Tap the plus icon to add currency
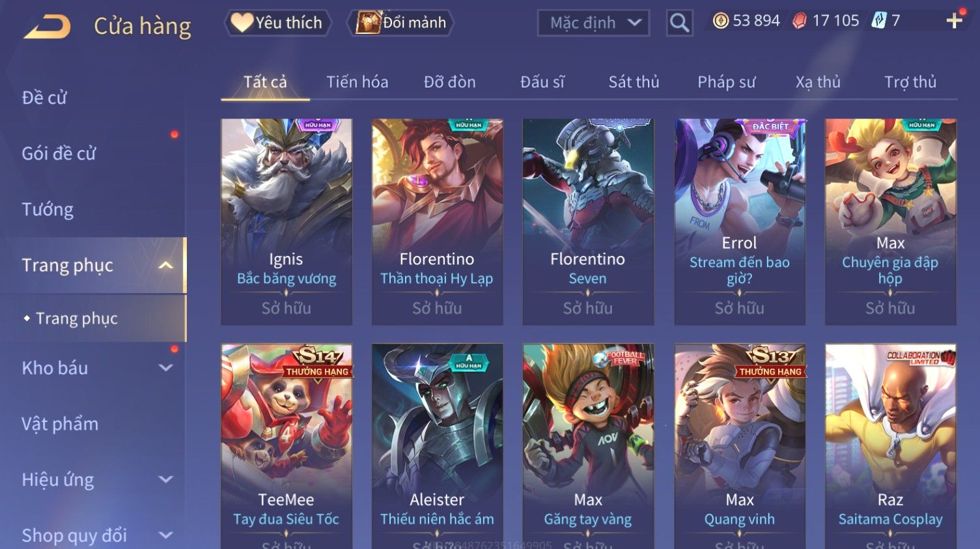980x549 pixels. [x=954, y=21]
